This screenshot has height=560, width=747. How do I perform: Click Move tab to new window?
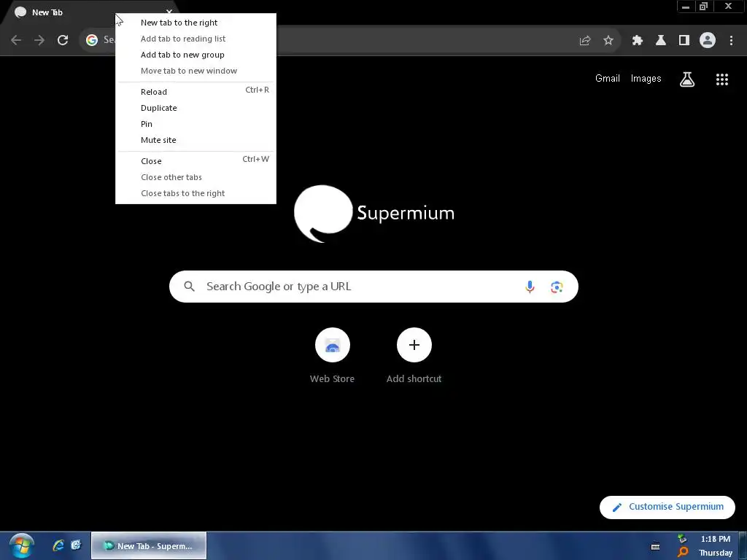[196, 71]
